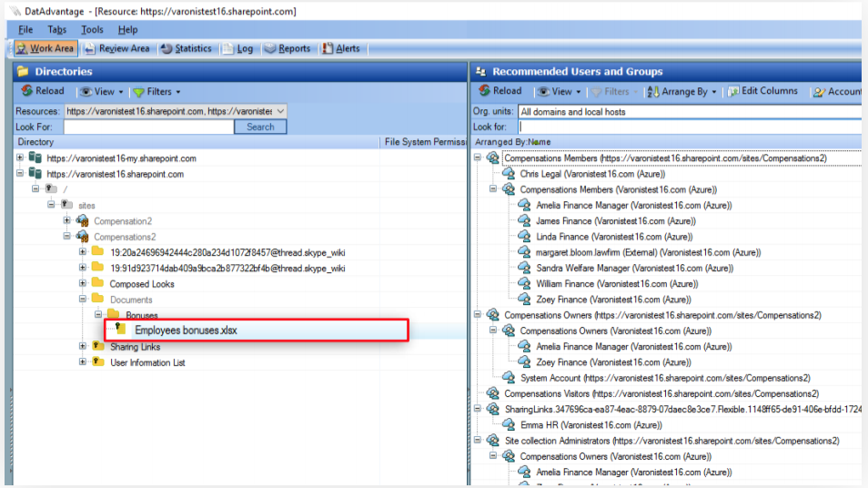
Task: Click the James Finance user icon
Action: click(524, 220)
